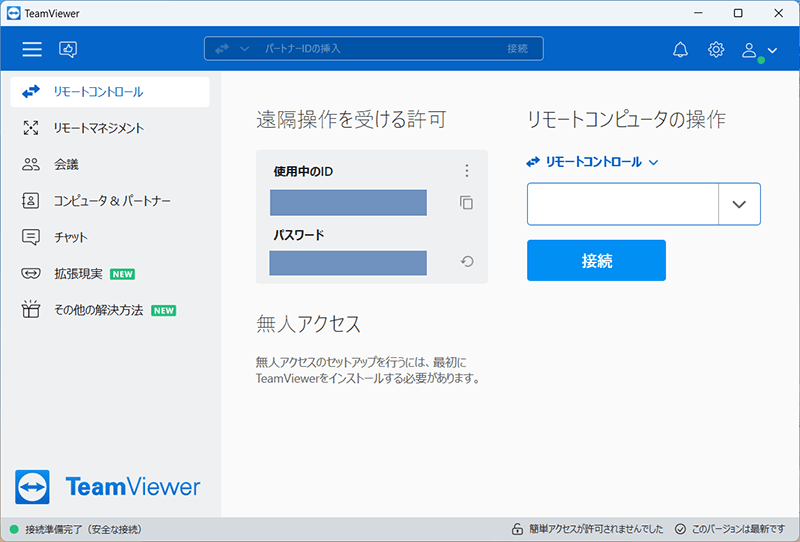Expand the account dropdown chevron
This screenshot has height=542, width=800.
(772, 50)
